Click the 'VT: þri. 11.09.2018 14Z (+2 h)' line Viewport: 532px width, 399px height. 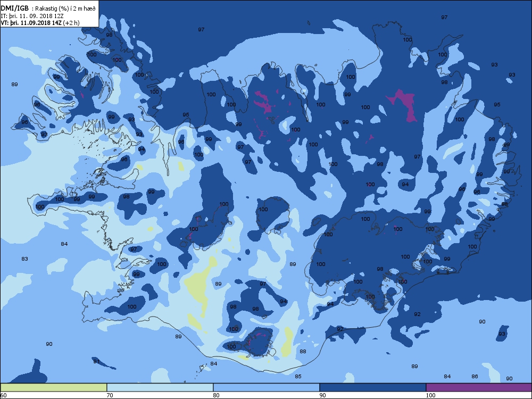click(40, 23)
